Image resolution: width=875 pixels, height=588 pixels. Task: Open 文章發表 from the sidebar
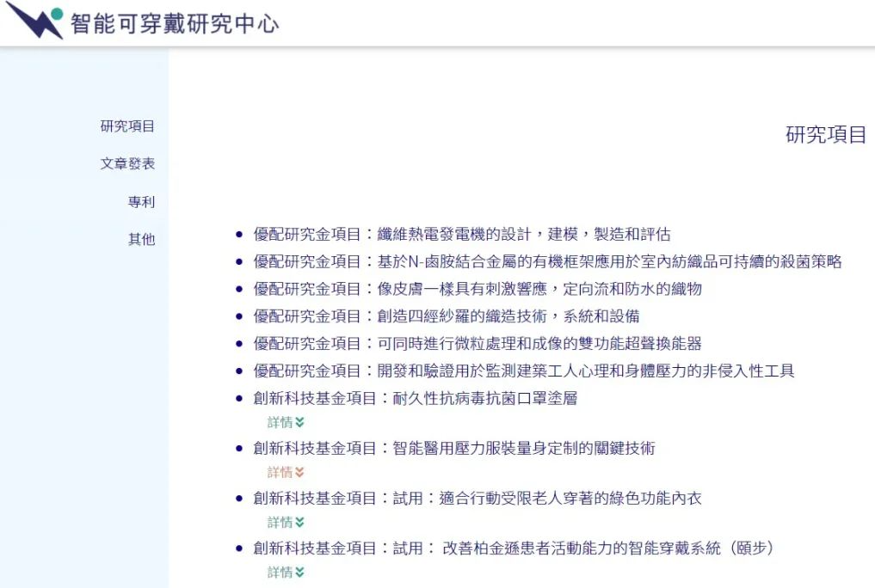click(x=127, y=163)
